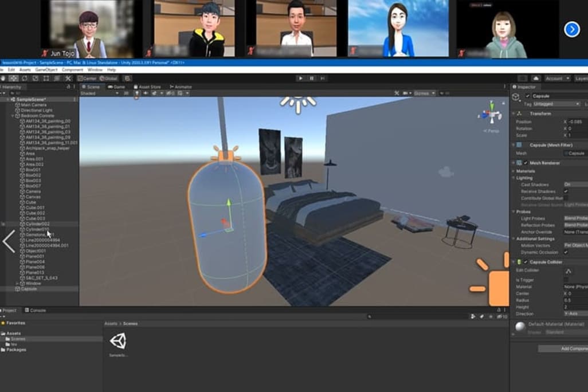Click the Pause button
The width and height of the screenshot is (588, 392).
click(312, 78)
